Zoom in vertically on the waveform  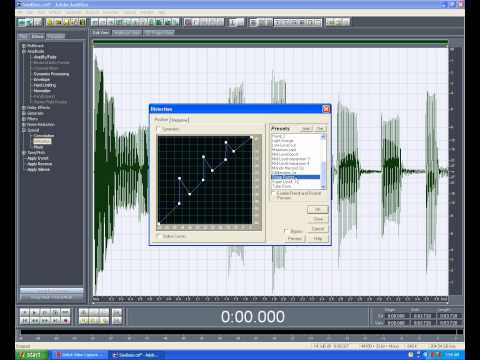click(117, 312)
